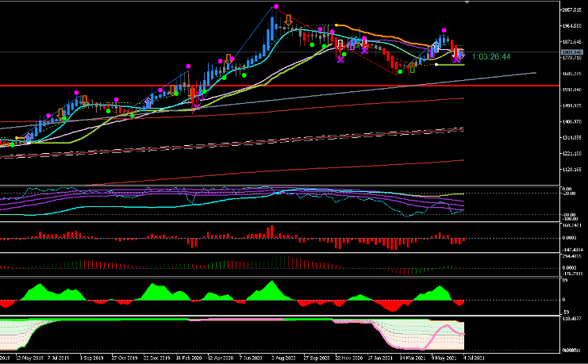
Task: Click the magenta dot at the highest price peak
Action: tap(275, 7)
